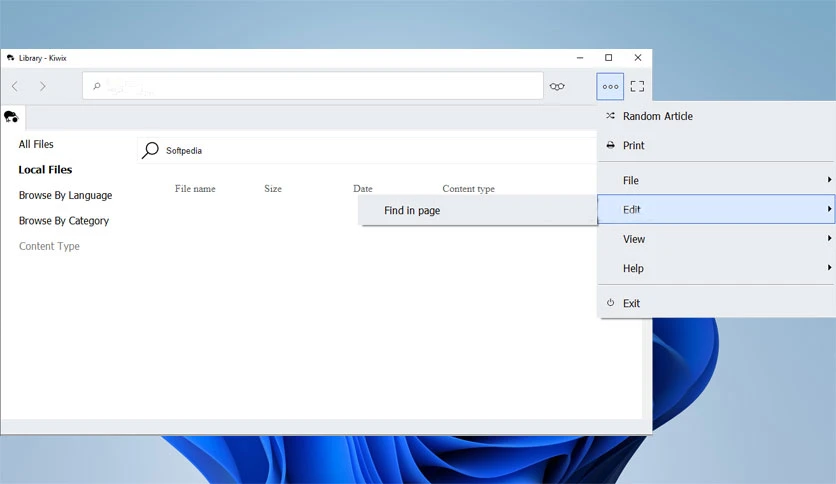This screenshot has height=484, width=836.
Task: Click the power icon beside Exit
Action: pyautogui.click(x=610, y=303)
